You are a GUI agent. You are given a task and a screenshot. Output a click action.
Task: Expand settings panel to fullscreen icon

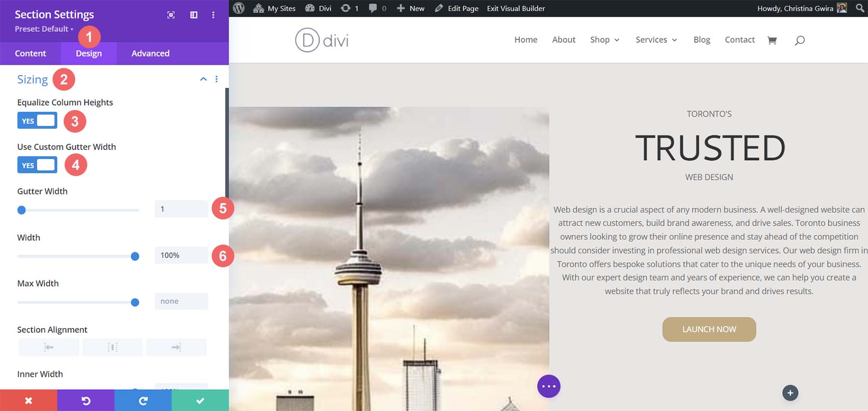click(x=171, y=15)
